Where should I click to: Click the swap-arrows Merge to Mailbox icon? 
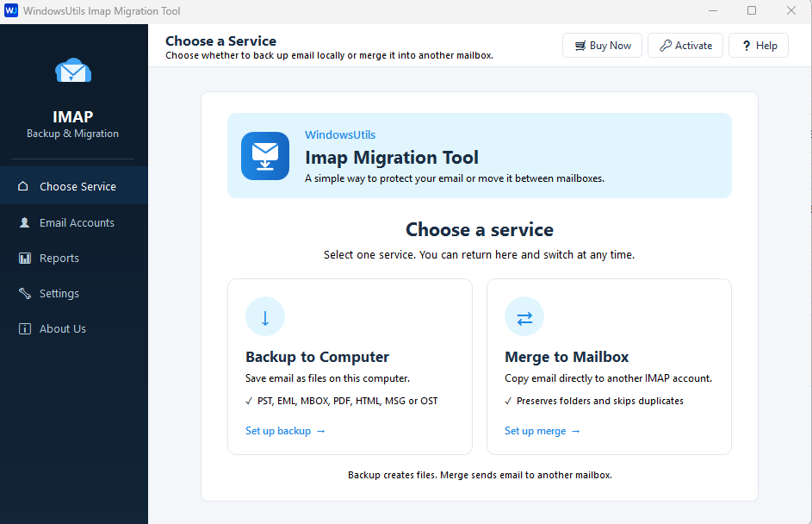pos(524,316)
